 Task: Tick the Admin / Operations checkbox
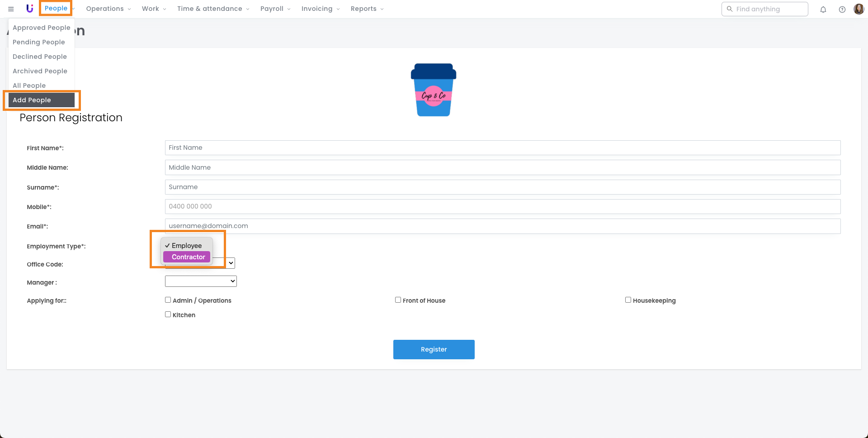[x=168, y=300]
